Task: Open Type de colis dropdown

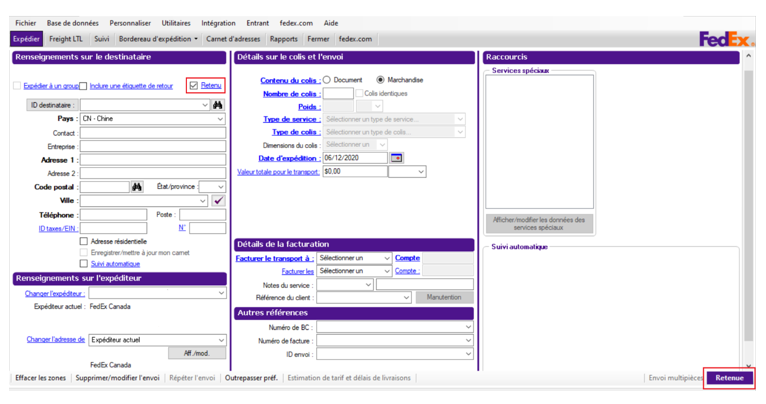Action: [460, 132]
